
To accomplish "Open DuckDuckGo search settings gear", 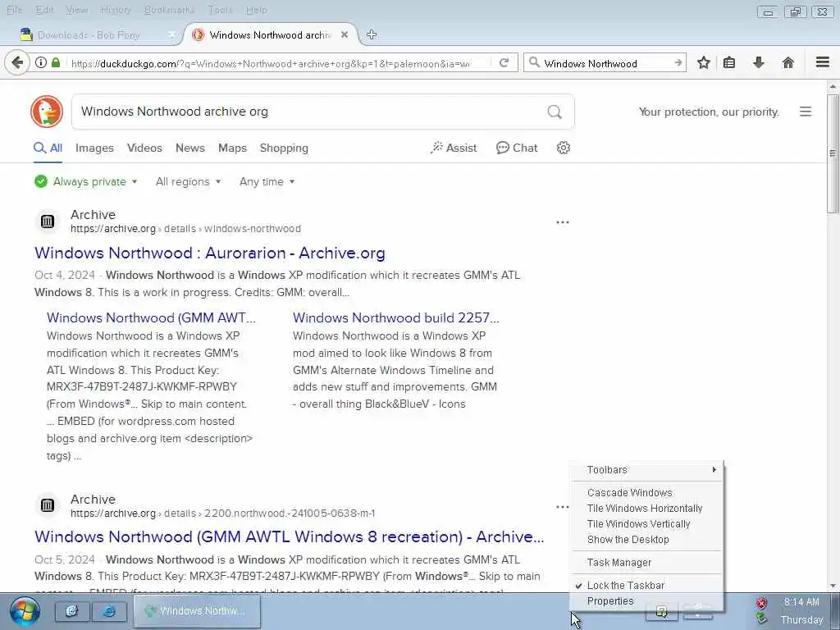I will pos(563,148).
